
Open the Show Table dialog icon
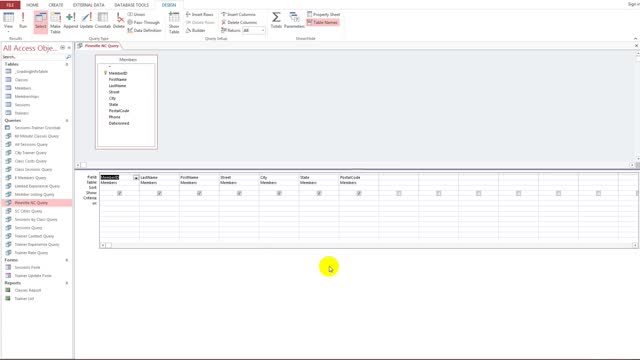tap(174, 22)
